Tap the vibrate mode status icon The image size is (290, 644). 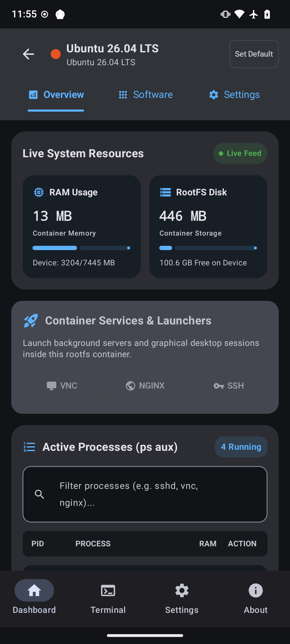[226, 14]
